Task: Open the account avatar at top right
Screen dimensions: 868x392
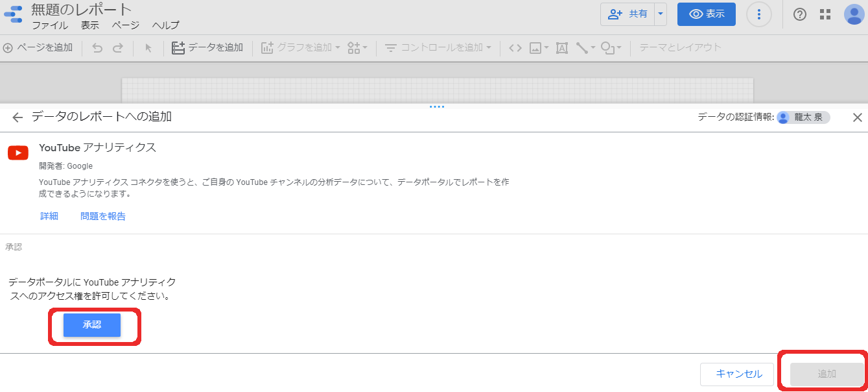Action: coord(854,14)
